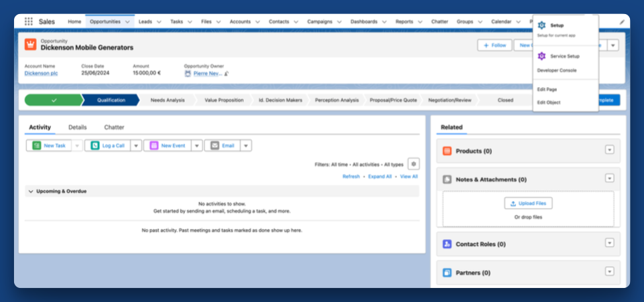Switch to the Details tab
Screen dimensions: 644x302
click(x=78, y=128)
